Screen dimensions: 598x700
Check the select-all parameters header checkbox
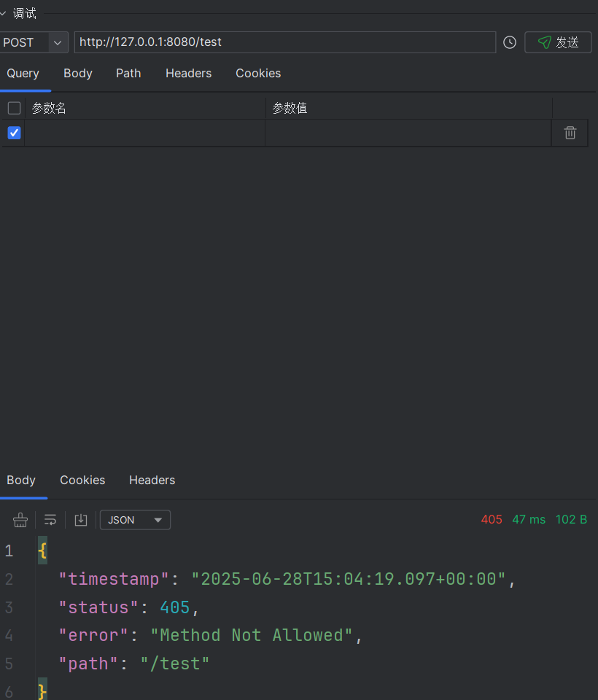pyautogui.click(x=15, y=108)
